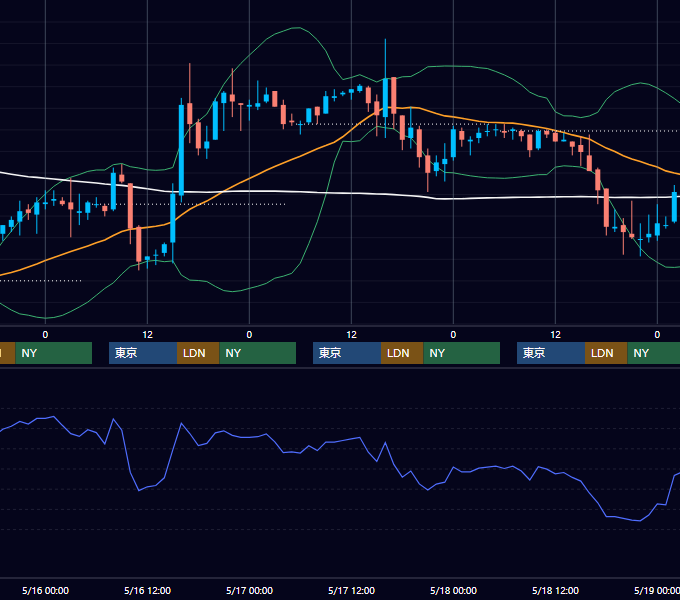Click the 5/16 00:00 date label
The image size is (680, 600).
(x=46, y=590)
